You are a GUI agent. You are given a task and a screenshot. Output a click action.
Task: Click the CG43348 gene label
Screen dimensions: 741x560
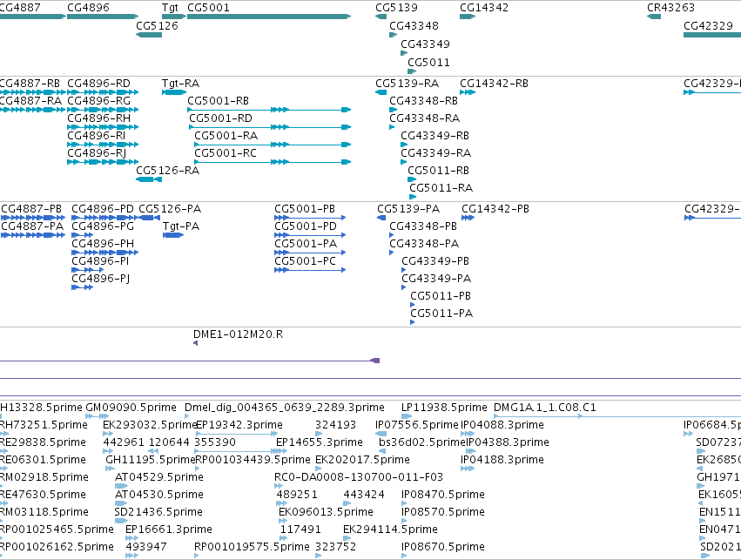pos(414,26)
